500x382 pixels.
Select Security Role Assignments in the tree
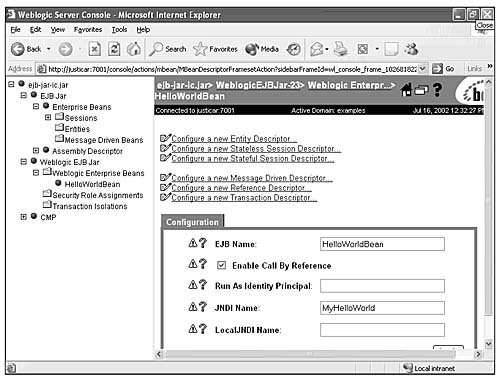[x=98, y=195]
